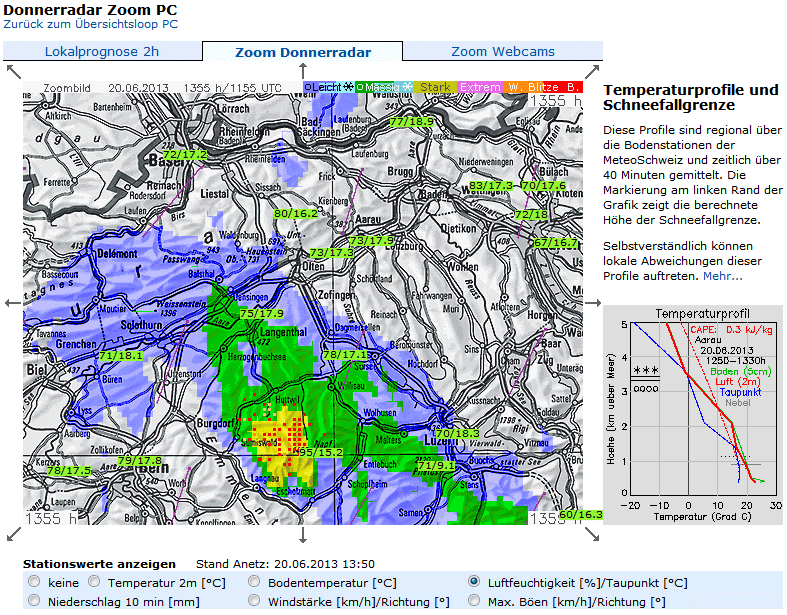
Task: Click station value '83/17.3' near Wettingen
Action: (x=491, y=185)
